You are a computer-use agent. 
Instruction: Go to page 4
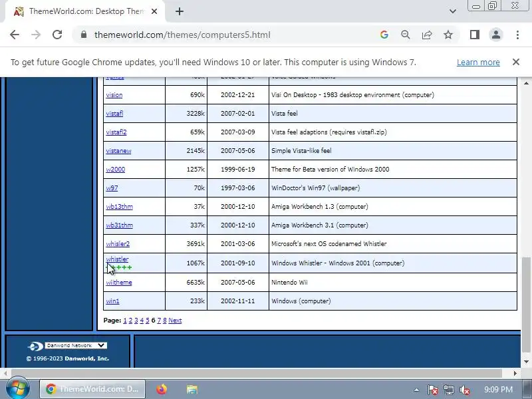point(142,321)
